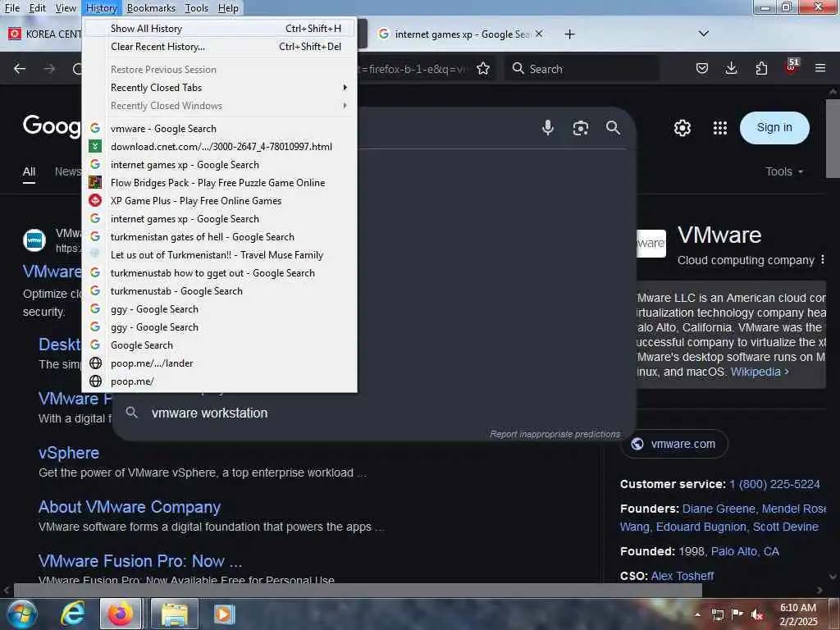Open download.cnet.com history entry
The image size is (840, 630).
pos(220,147)
